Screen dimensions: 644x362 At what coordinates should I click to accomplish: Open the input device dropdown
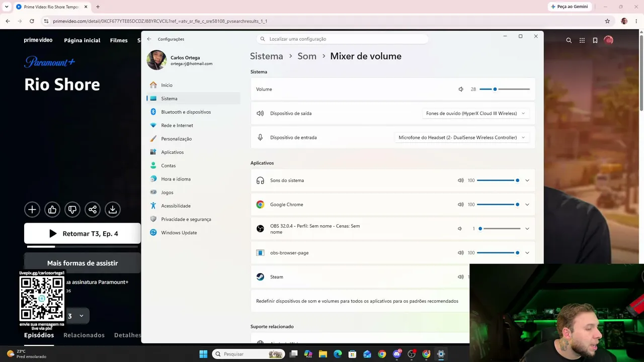462,138
